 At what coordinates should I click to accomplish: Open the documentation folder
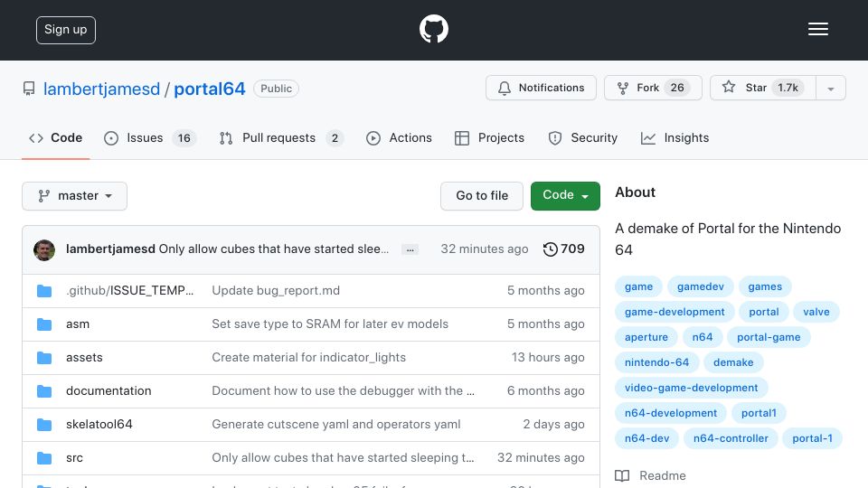108,390
